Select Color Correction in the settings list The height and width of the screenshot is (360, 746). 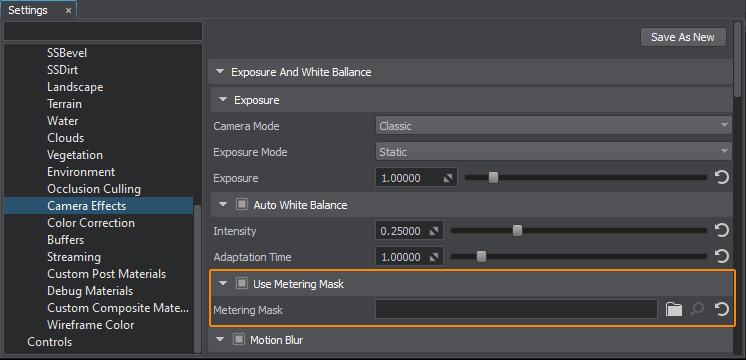click(x=91, y=223)
